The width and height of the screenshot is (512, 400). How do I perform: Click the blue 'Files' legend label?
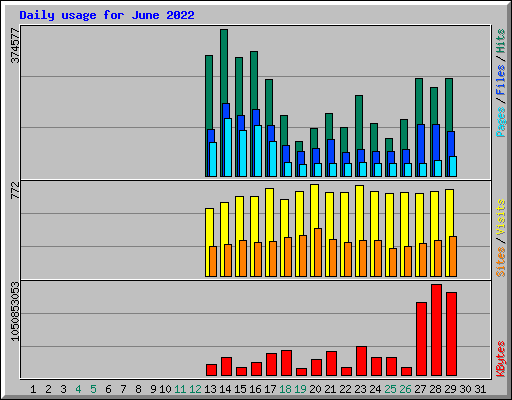click(501, 80)
